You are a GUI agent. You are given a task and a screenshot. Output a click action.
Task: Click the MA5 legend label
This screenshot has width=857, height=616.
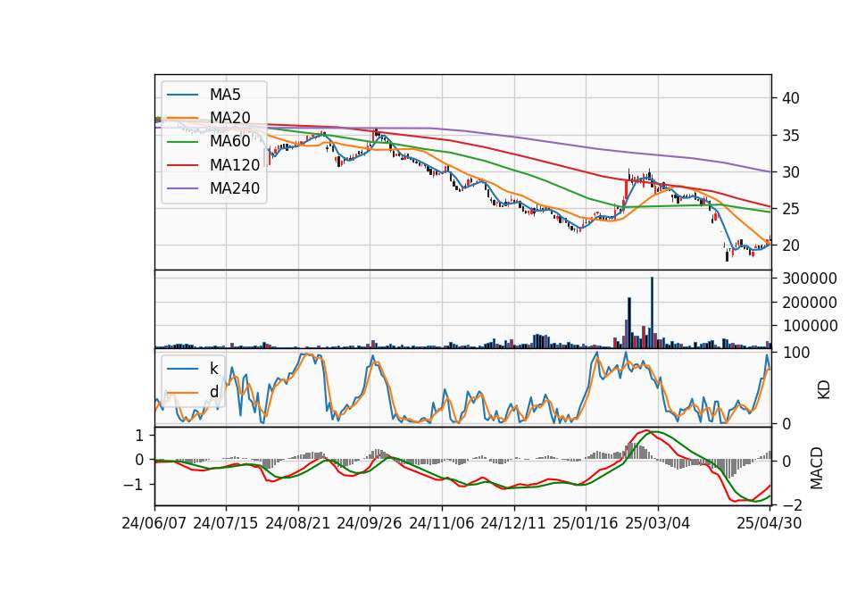coord(225,95)
